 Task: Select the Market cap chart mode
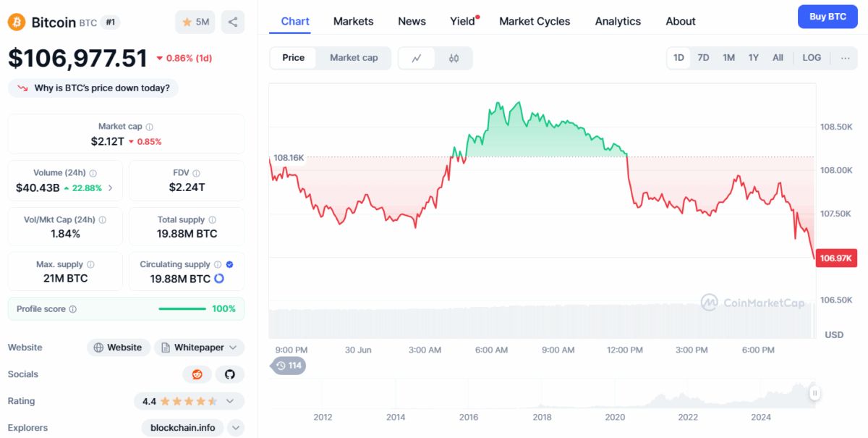click(354, 58)
